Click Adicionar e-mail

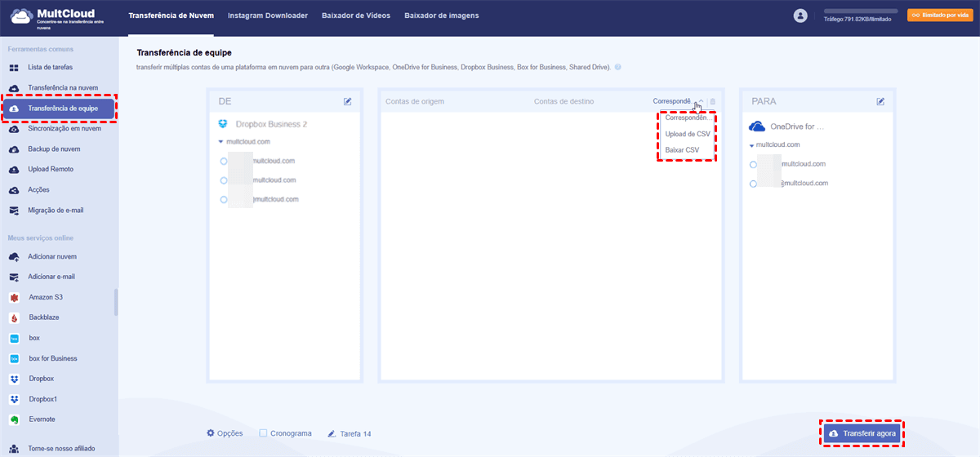pyautogui.click(x=51, y=277)
